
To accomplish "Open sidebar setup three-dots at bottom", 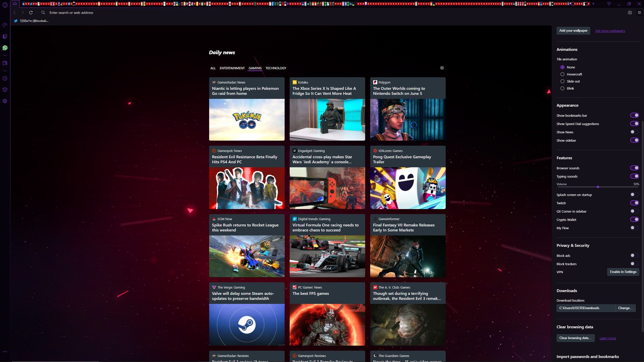I will click(x=5, y=352).
